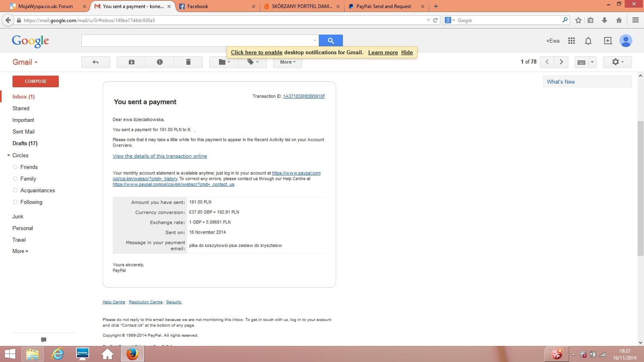Open input tools dropdown arrow
644x362 pixels.
click(x=592, y=62)
